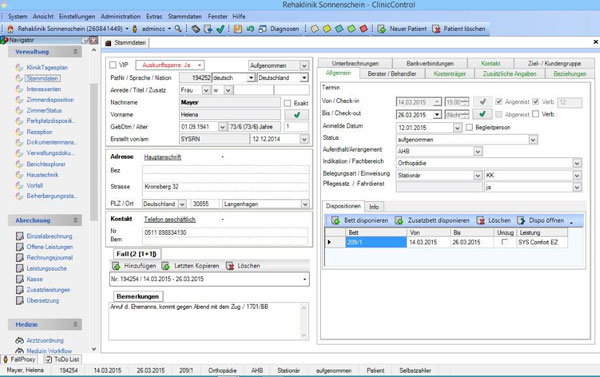Toggle the Umzug checkbox for bed 209/1
This screenshot has height=377, width=600.
point(505,242)
